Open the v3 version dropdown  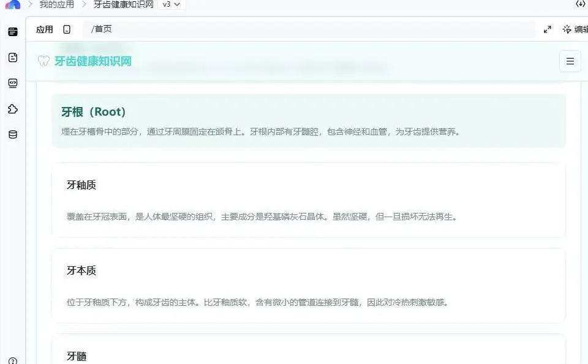pos(170,4)
